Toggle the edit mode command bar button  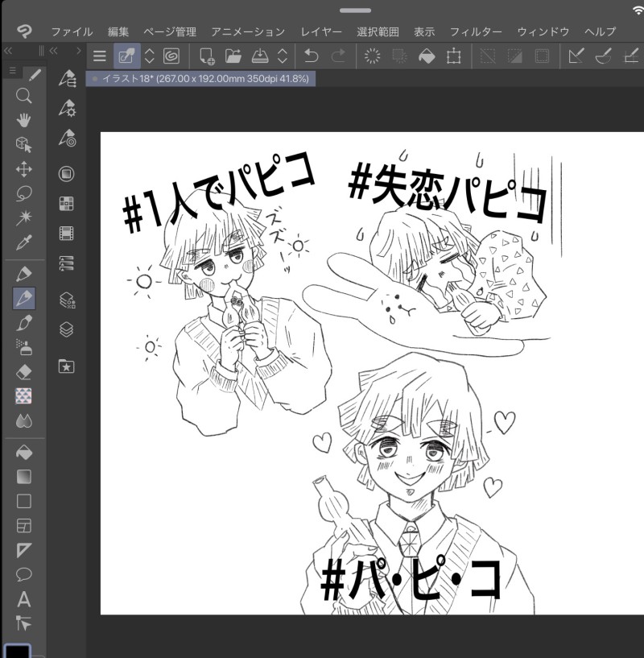pyautogui.click(x=126, y=56)
